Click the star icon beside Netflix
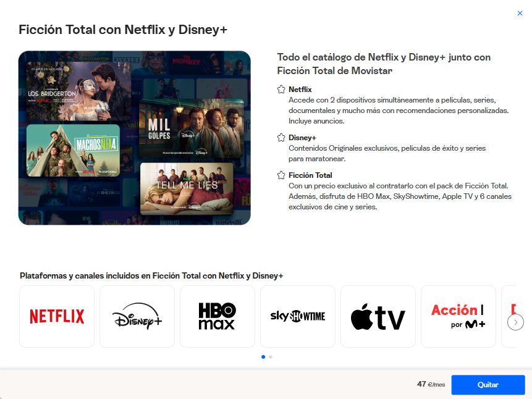The width and height of the screenshot is (532, 399). [281, 90]
